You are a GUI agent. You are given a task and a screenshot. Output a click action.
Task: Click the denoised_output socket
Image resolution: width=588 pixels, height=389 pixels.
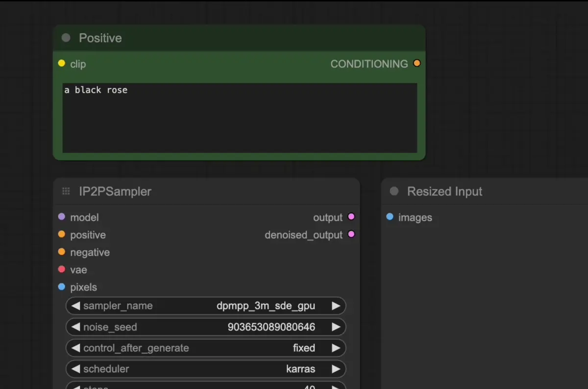point(351,234)
